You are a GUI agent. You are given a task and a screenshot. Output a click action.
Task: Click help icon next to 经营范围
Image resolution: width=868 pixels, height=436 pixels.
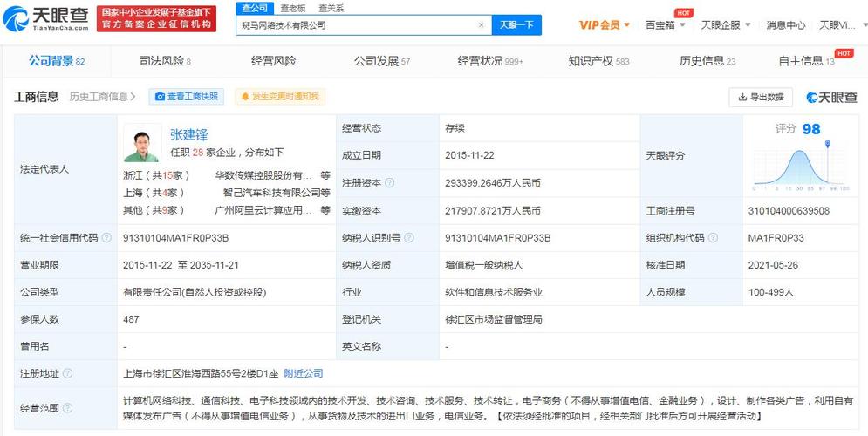(67, 408)
